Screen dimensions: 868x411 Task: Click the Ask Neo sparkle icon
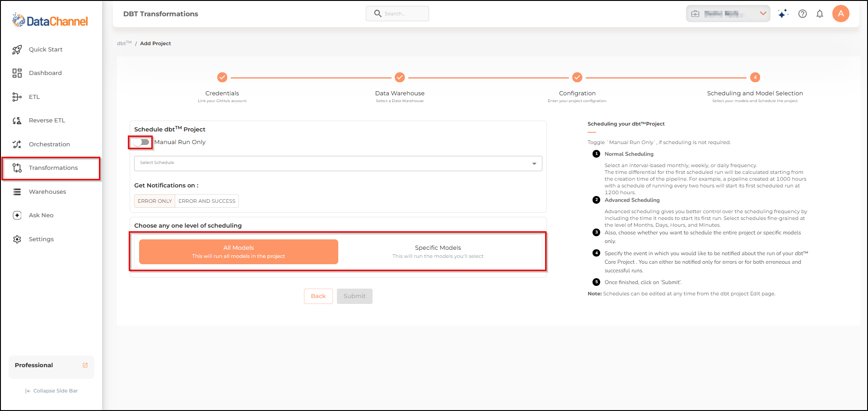pos(17,215)
